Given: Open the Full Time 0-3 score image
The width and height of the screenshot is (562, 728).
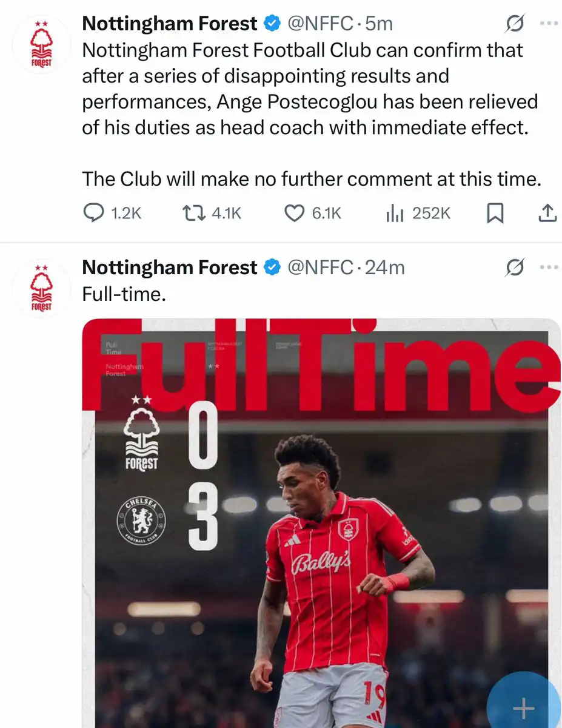Looking at the screenshot, I should coord(321,522).
